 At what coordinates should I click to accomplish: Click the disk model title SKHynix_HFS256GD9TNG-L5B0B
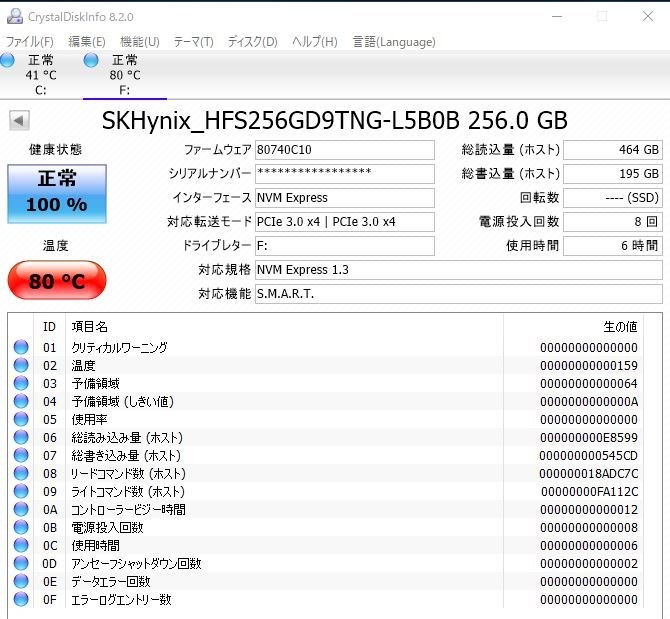pos(280,120)
